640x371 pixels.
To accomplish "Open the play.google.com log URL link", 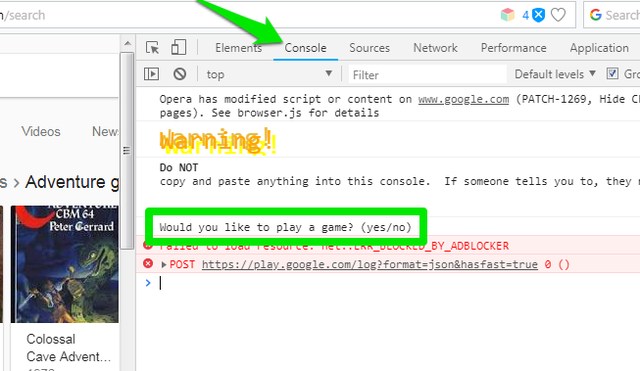I will coord(369,264).
